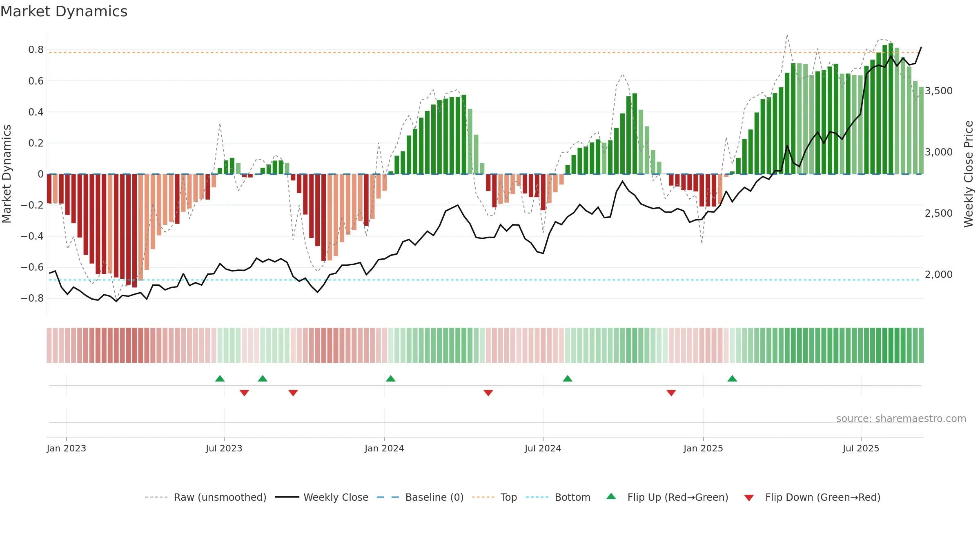The height and width of the screenshot is (551, 980).
Task: Click the Jul 2024 x-axis label
Action: [x=543, y=448]
